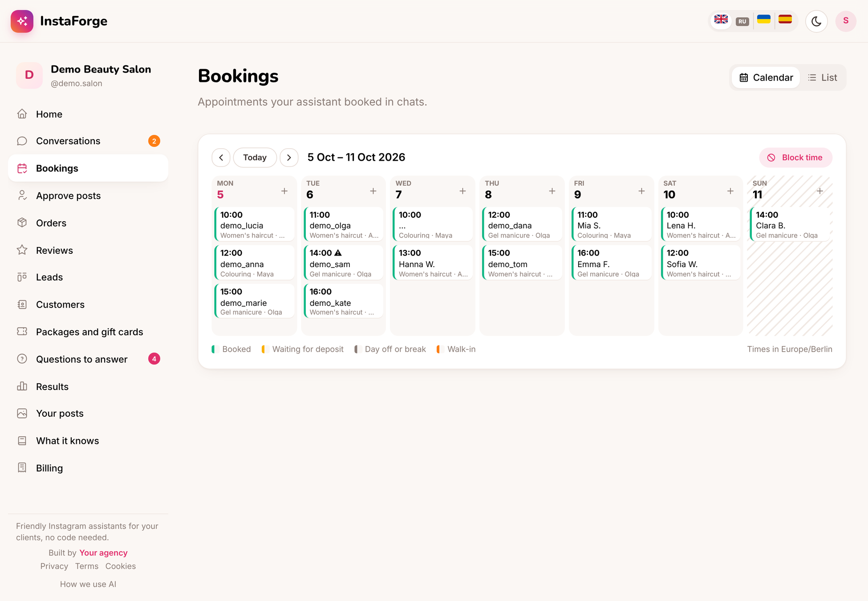The height and width of the screenshot is (601, 868).
Task: Switch to List view
Action: pos(823,77)
